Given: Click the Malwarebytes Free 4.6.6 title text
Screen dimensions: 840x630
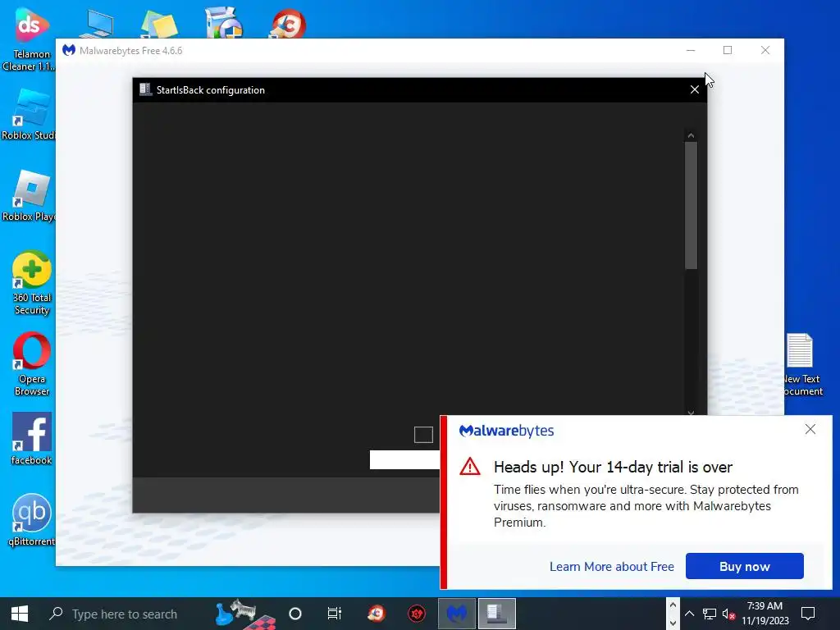Looking at the screenshot, I should (130, 50).
